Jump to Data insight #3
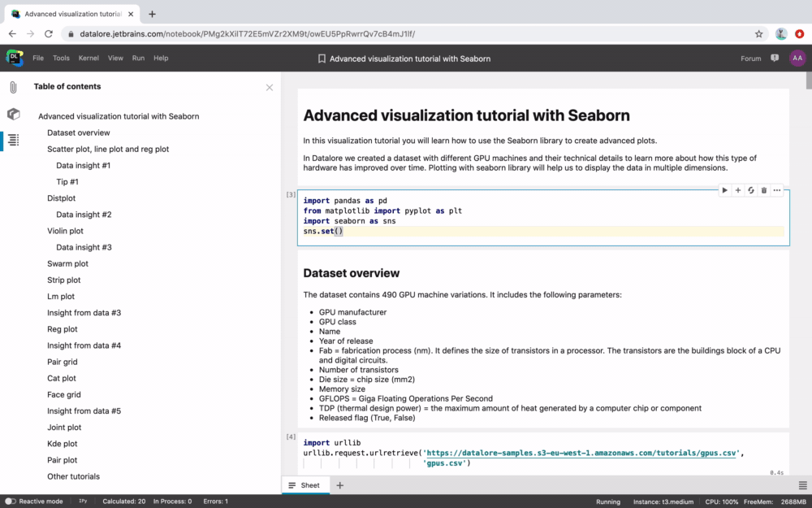 [84, 247]
